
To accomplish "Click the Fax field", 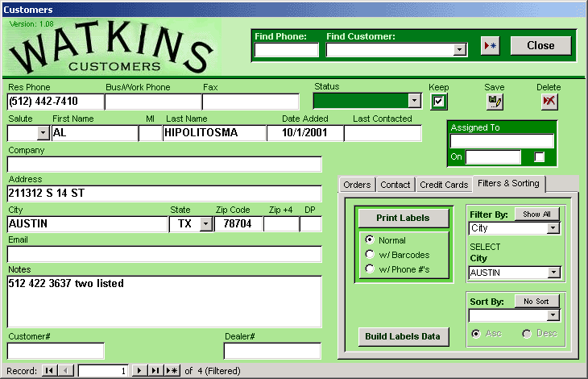I will click(x=251, y=102).
